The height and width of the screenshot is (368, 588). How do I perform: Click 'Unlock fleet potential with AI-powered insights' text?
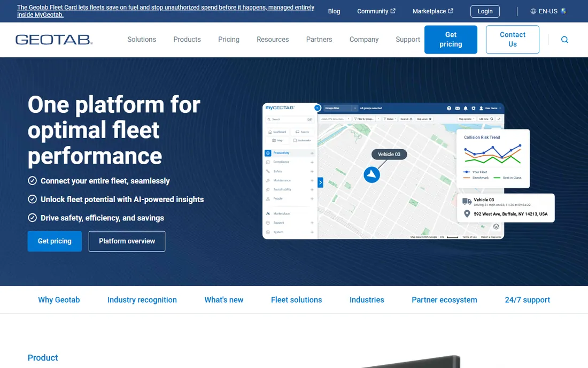coord(122,199)
